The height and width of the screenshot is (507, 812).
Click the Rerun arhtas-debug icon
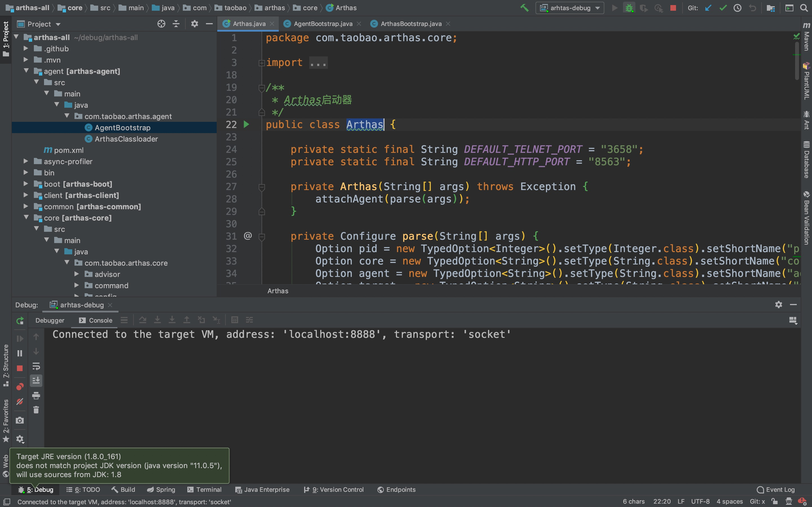point(20,321)
